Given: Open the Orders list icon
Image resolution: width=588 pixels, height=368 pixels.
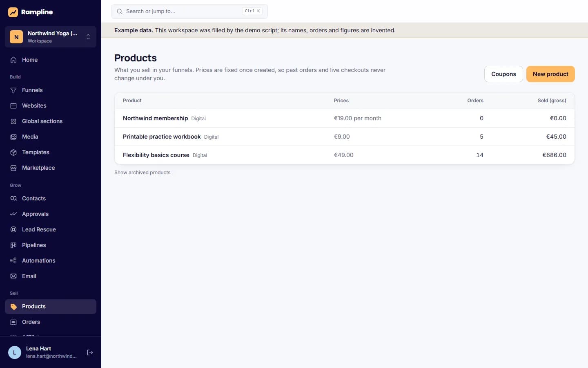Looking at the screenshot, I should coord(13,322).
